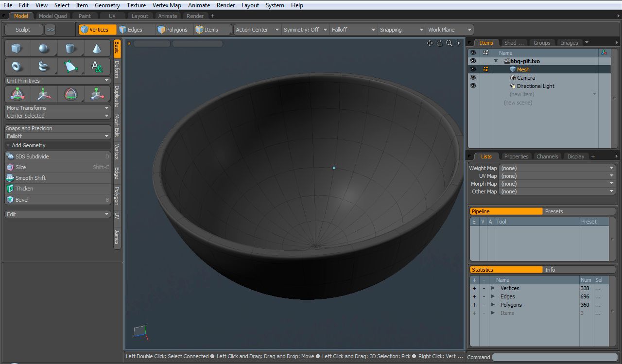Select the Cone primitive tool
This screenshot has width=622, height=364.
pyautogui.click(x=96, y=48)
